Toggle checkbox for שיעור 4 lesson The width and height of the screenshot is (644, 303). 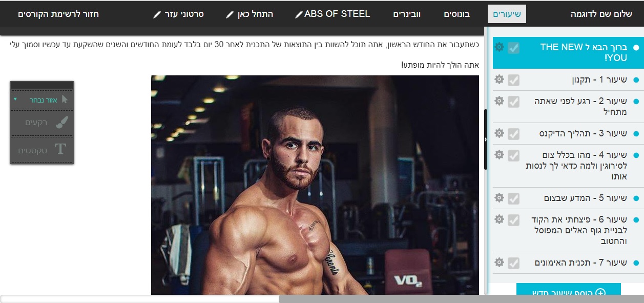point(514,155)
